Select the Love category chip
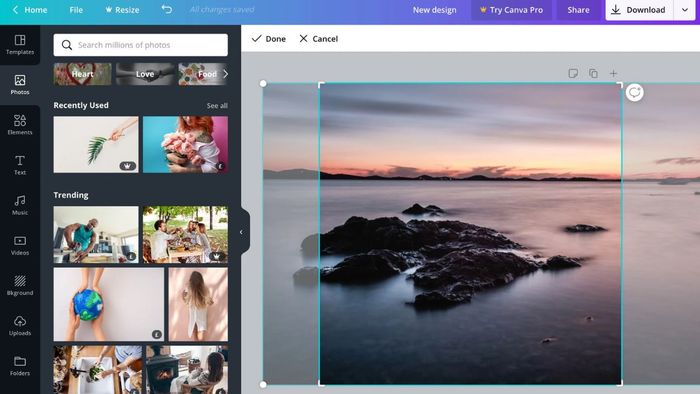The width and height of the screenshot is (700, 394). pos(145,74)
